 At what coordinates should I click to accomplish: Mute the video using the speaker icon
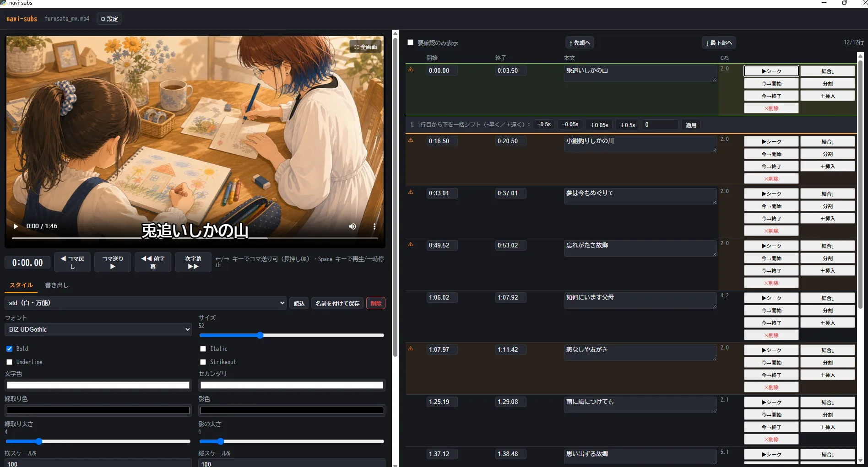tap(353, 226)
